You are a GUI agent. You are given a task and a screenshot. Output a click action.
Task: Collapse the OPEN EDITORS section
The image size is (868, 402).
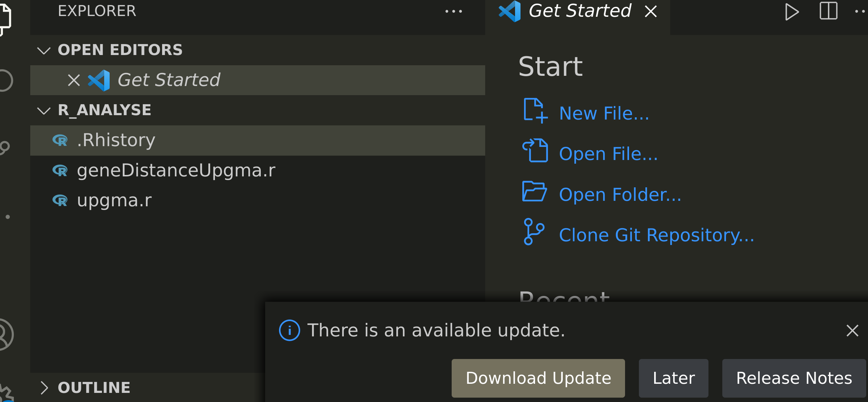point(44,50)
